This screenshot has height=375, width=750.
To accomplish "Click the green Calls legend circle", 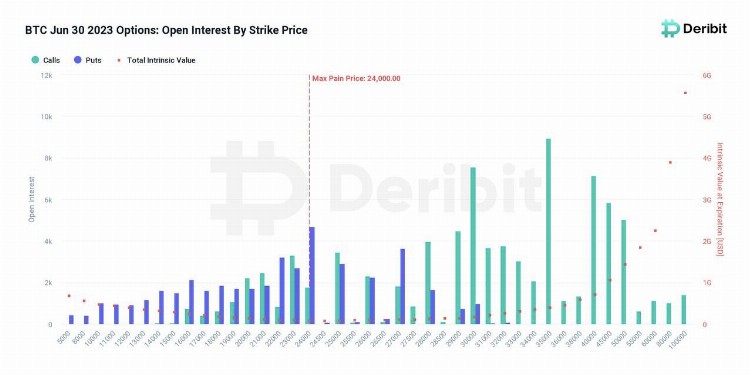I will (x=35, y=60).
